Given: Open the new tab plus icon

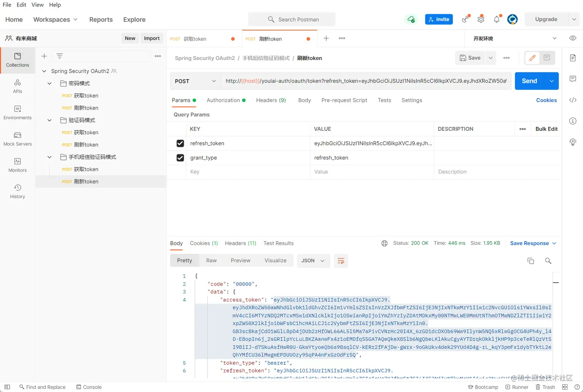Looking at the screenshot, I should click(x=326, y=38).
